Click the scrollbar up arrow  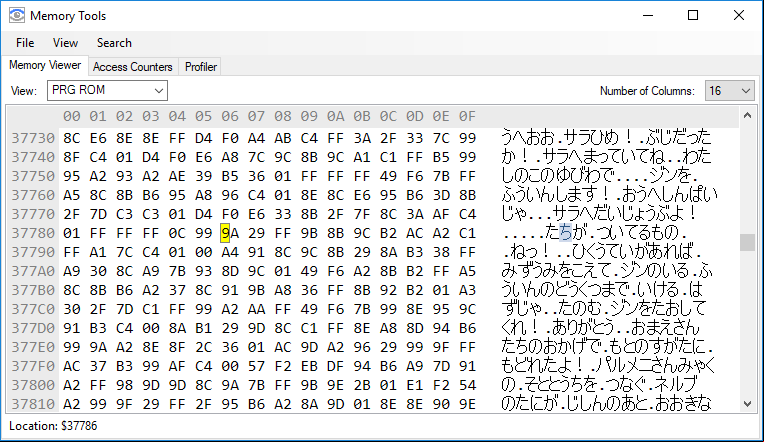coord(747,115)
